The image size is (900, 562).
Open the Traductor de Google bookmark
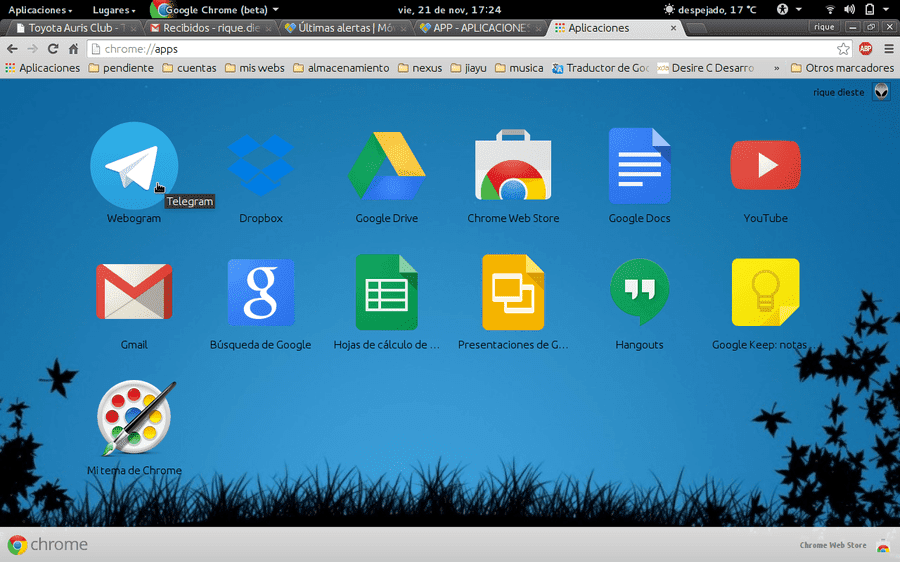coord(600,68)
